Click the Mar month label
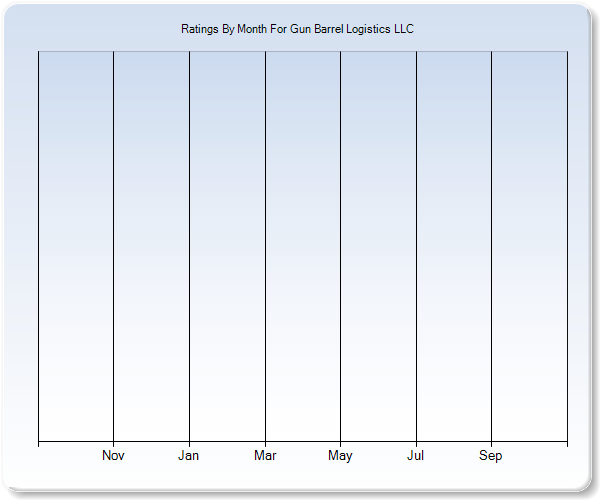600x500 pixels. [x=265, y=456]
